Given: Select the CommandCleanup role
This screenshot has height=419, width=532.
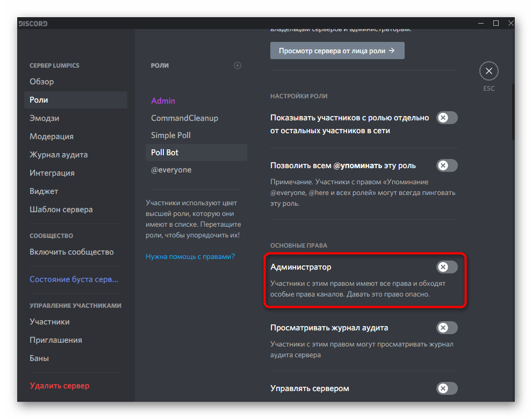Looking at the screenshot, I should click(196, 118).
